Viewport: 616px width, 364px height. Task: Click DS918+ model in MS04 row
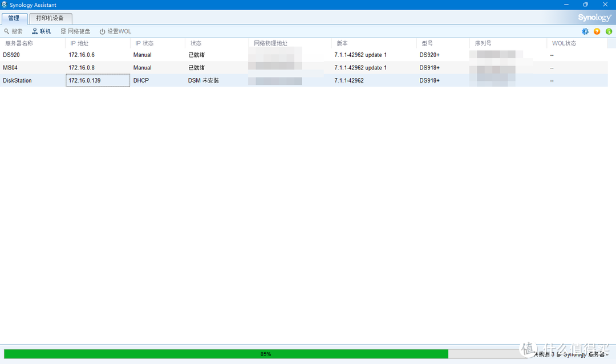pyautogui.click(x=429, y=67)
